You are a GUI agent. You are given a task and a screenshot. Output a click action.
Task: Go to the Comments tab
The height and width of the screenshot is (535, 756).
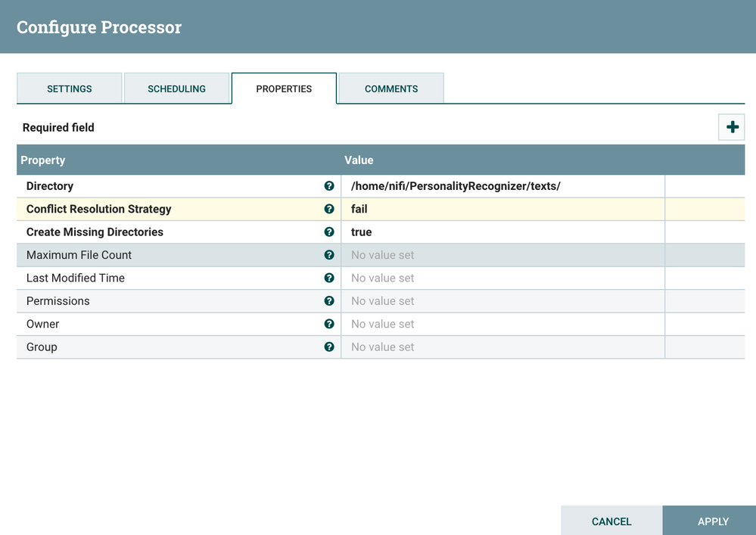391,89
